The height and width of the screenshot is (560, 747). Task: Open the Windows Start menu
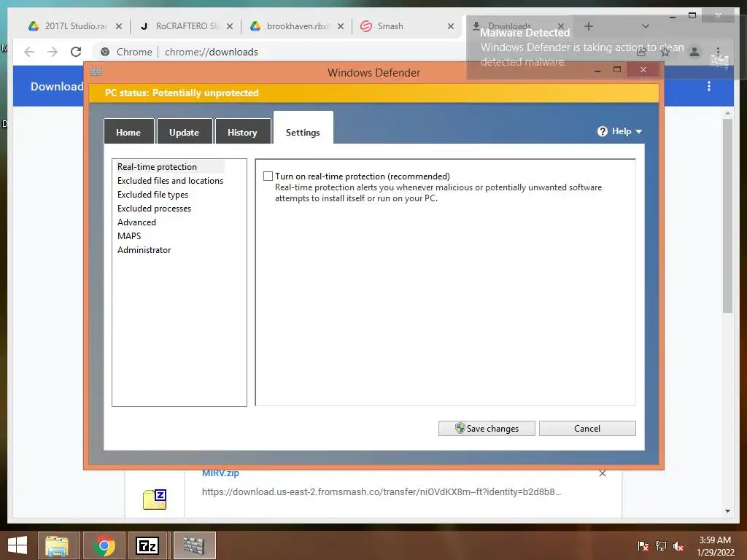click(x=18, y=545)
